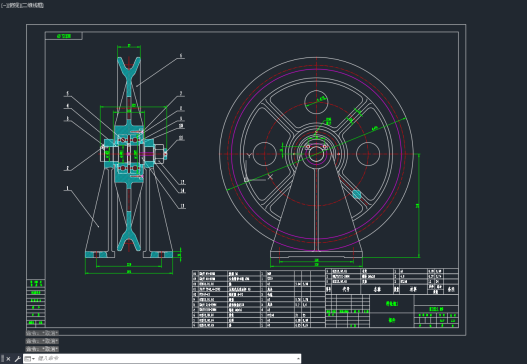This screenshot has width=527, height=364.
Task: Open the viewport [-] controls menu
Action: (3, 5)
